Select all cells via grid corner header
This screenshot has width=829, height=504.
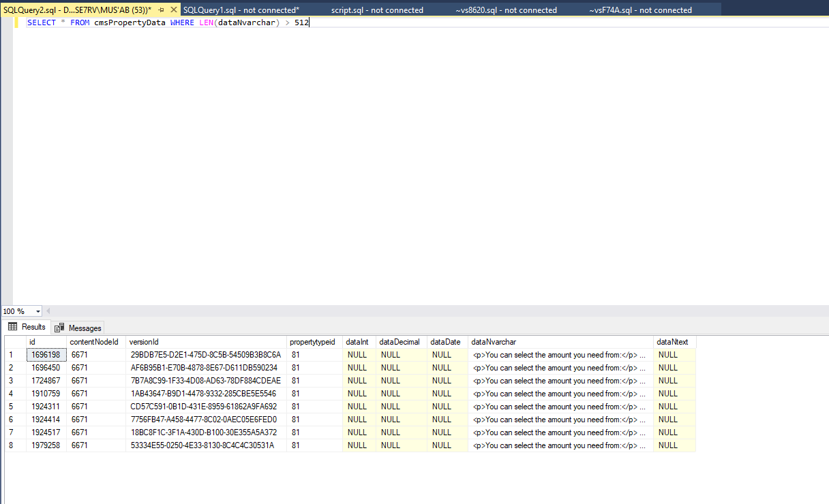pos(15,342)
